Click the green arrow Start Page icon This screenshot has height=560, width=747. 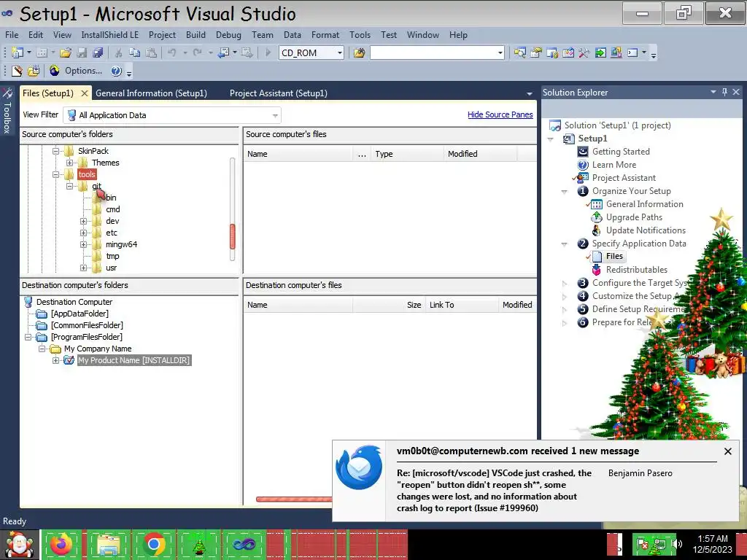point(600,52)
